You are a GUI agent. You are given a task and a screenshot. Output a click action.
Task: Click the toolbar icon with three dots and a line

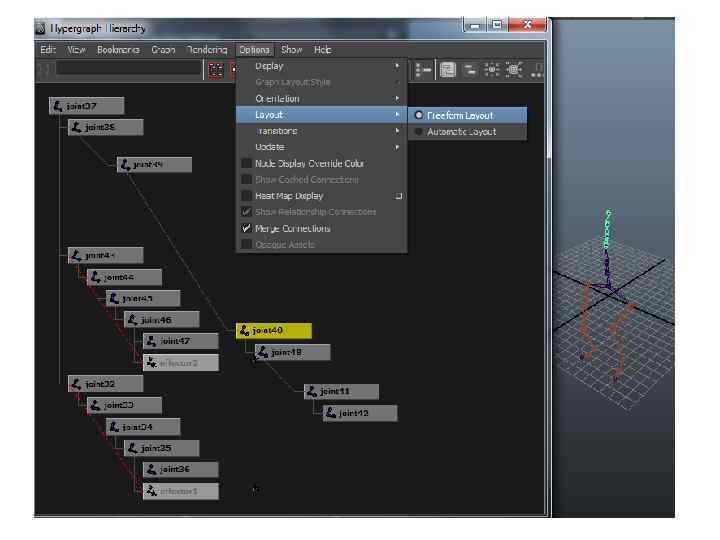(x=423, y=70)
